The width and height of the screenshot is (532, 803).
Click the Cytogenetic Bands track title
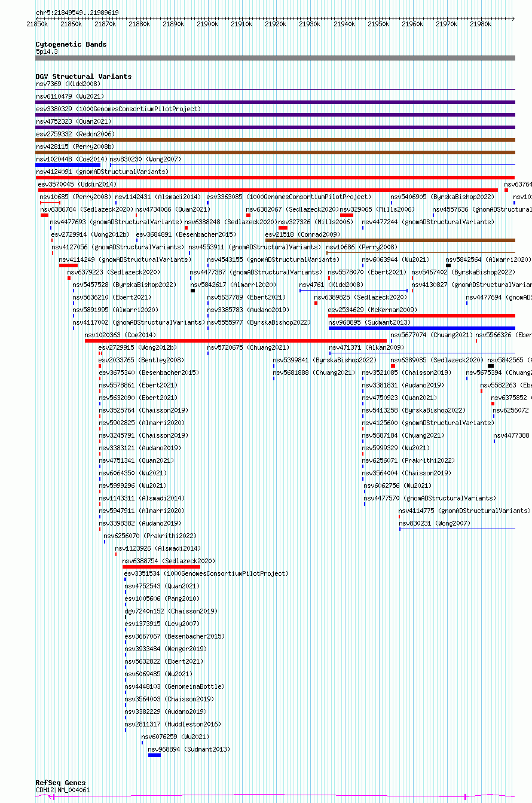pos(71,44)
